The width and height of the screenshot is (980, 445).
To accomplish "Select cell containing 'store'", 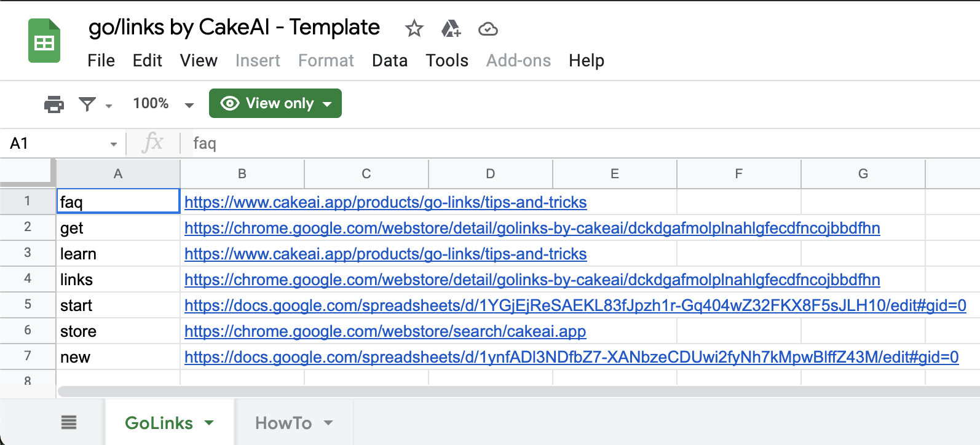I will [x=118, y=331].
